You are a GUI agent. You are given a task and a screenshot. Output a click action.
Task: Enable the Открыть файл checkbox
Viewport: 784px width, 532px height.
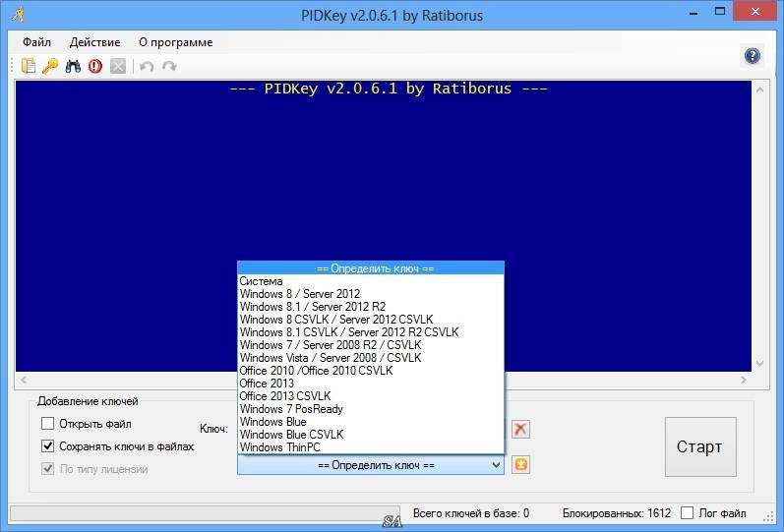click(x=47, y=424)
